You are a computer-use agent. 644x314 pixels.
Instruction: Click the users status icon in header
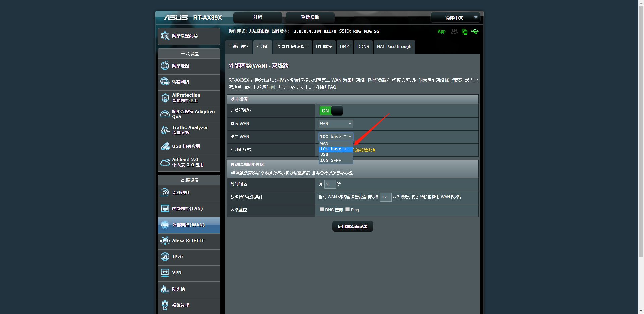(454, 32)
